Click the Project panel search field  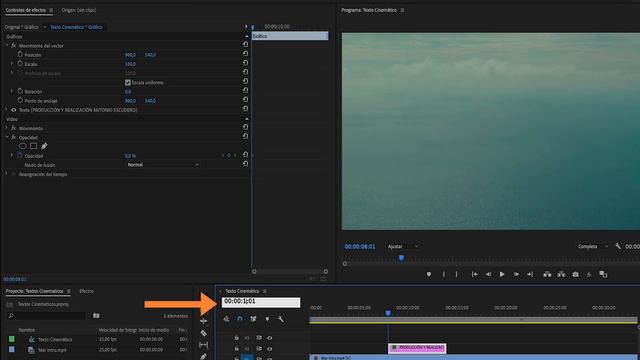tap(47, 316)
